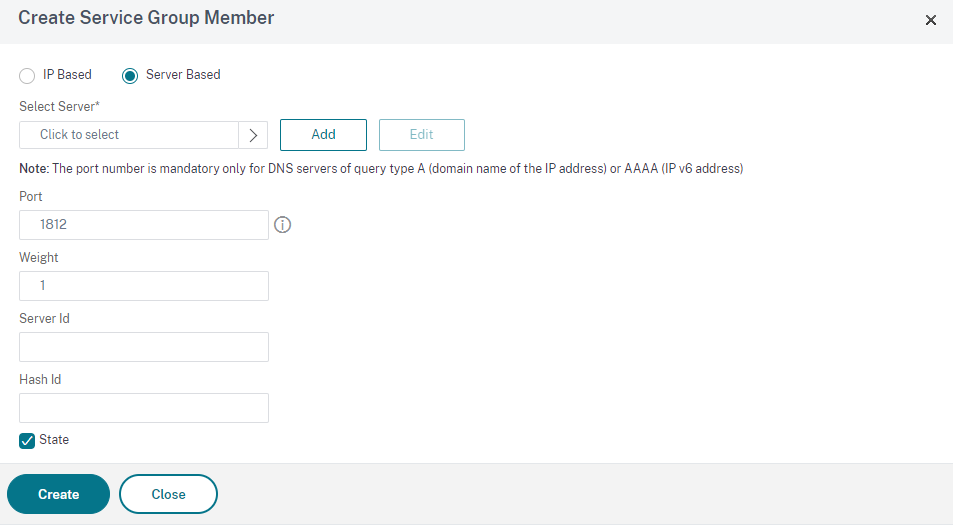Click the Edit button next to Add

point(422,135)
